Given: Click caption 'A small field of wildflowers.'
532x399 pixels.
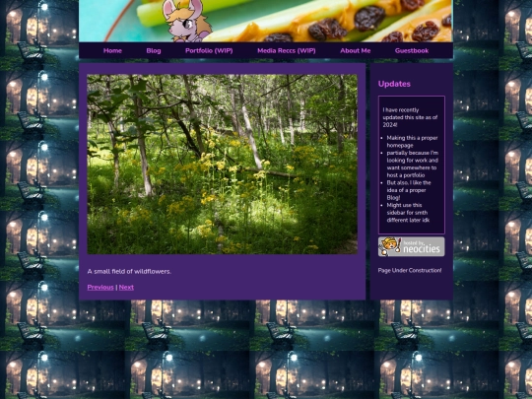Looking at the screenshot, I should 129,272.
